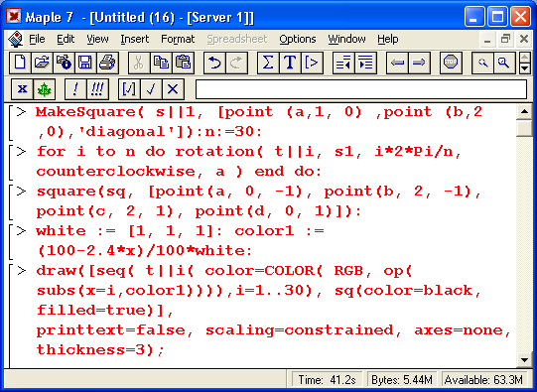Execute entire worksheet with !!! icon

pos(97,89)
